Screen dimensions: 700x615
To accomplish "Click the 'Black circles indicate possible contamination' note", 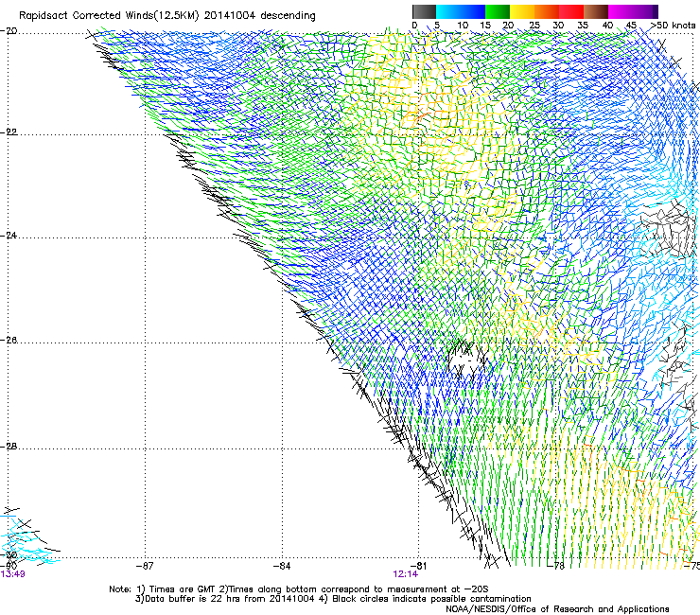I will click(x=426, y=599).
